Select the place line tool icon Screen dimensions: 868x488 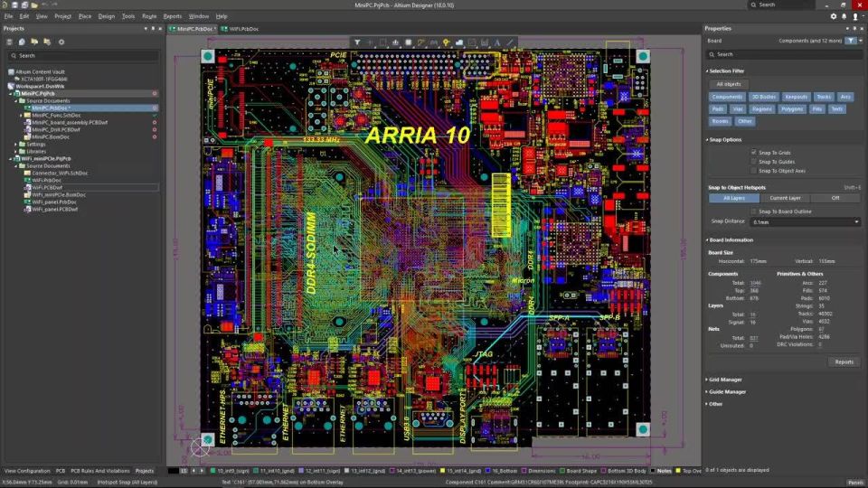[x=510, y=42]
